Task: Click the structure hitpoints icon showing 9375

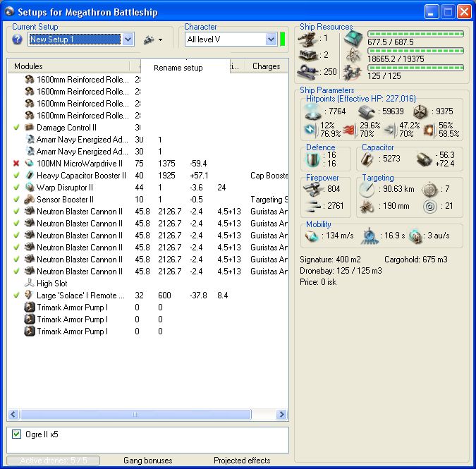Action: [421, 111]
